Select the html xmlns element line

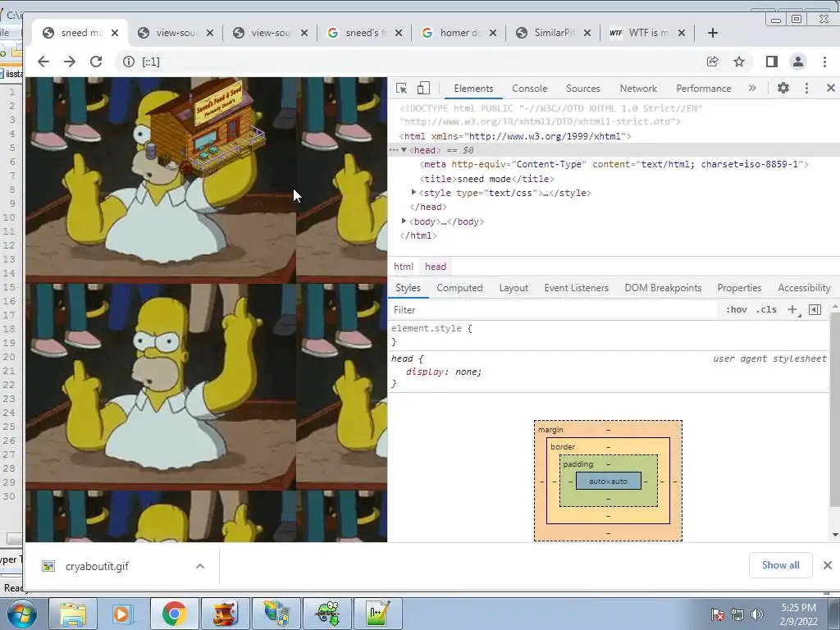515,136
